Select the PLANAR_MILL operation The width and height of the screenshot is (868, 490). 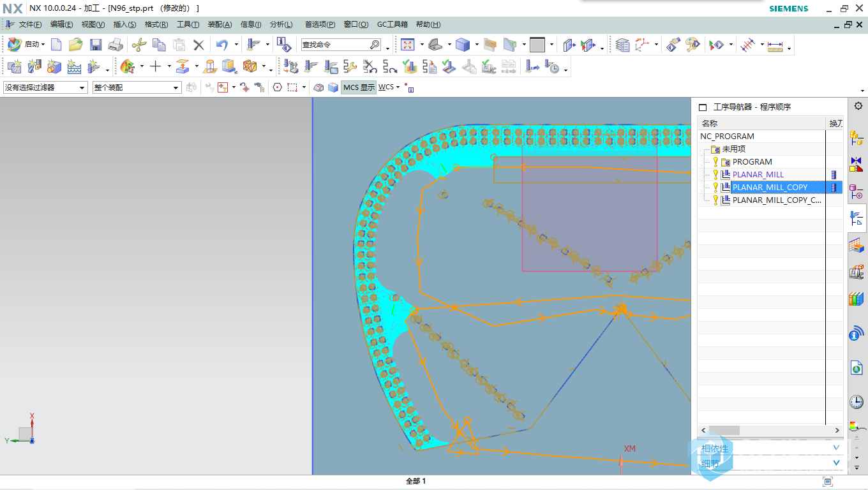click(758, 174)
